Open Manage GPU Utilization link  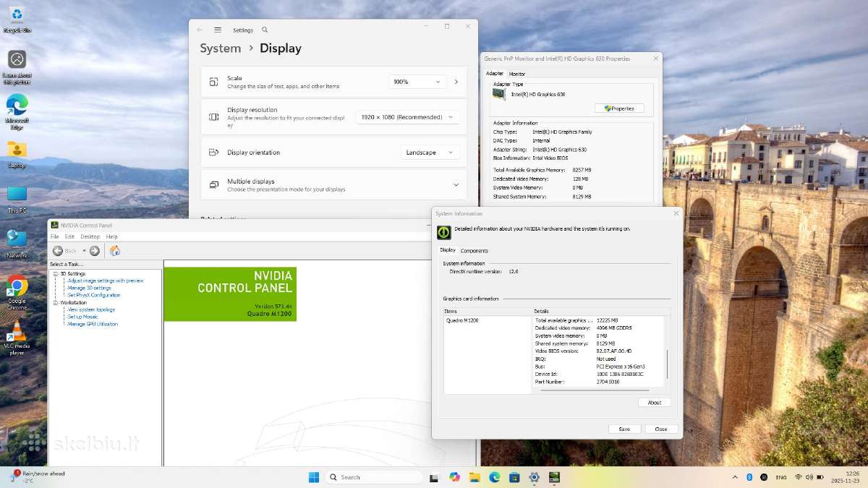pos(93,324)
